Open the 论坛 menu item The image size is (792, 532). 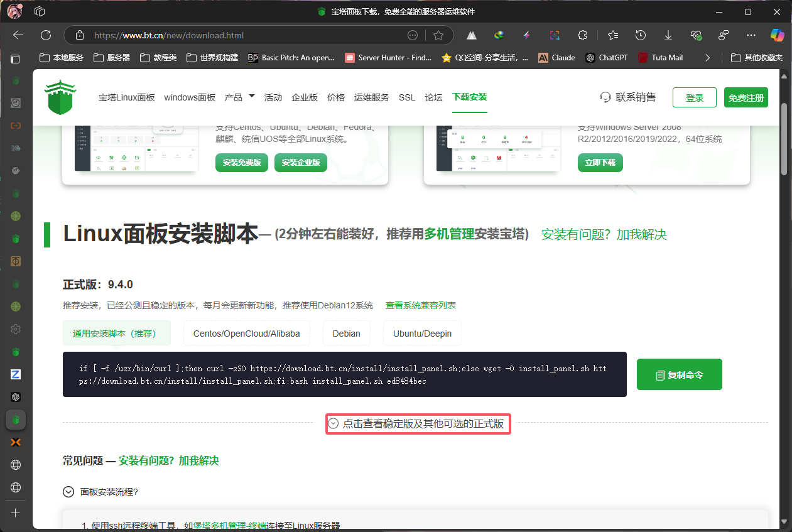tap(433, 97)
